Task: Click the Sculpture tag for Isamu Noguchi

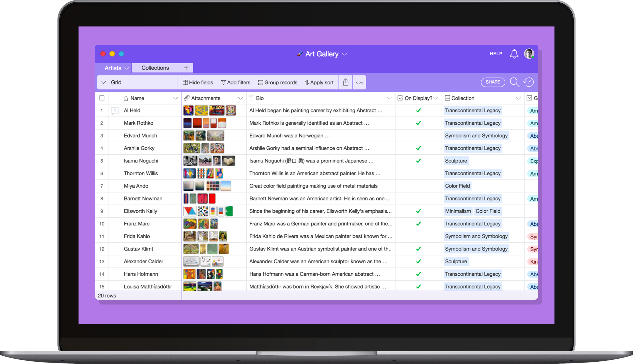Action: point(456,161)
